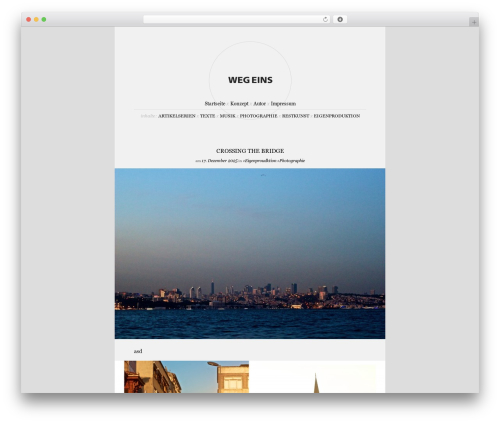Viewport: 500px width, 423px height.
Task: Click the Eigenproduktion tag under the title
Action: [260, 161]
